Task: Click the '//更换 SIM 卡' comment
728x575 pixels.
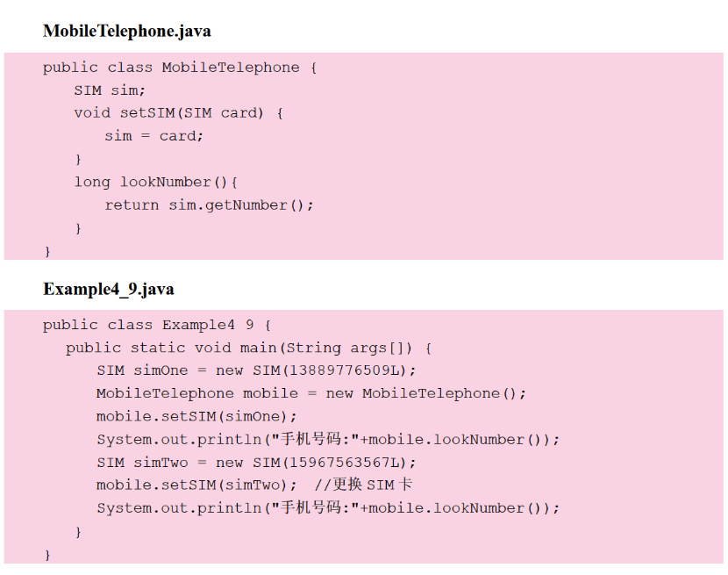Action: (x=363, y=485)
